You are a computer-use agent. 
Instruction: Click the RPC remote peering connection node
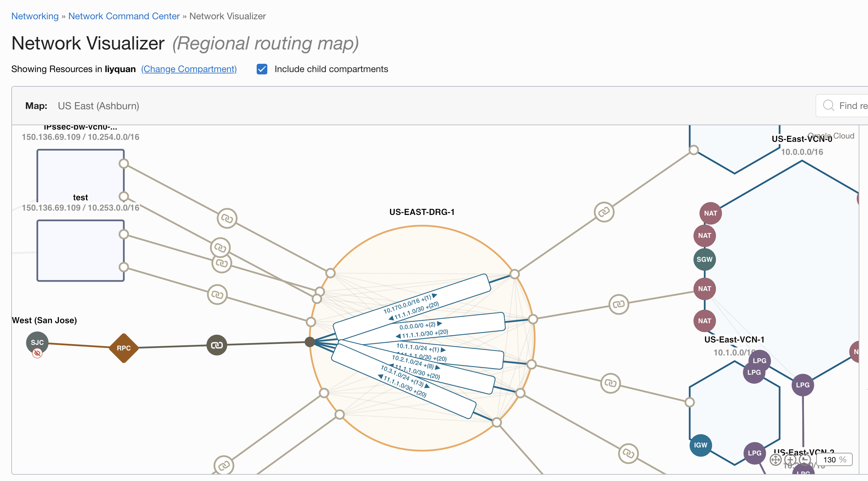tap(123, 347)
